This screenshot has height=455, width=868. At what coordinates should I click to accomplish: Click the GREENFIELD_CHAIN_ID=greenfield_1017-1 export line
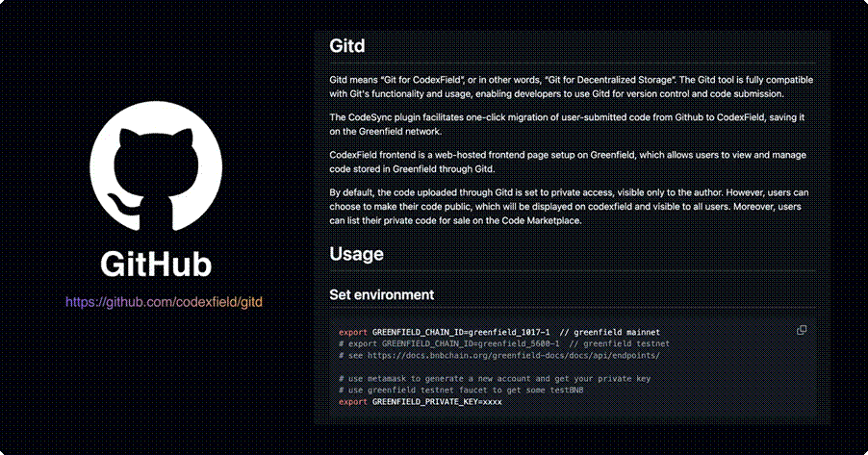pos(499,332)
